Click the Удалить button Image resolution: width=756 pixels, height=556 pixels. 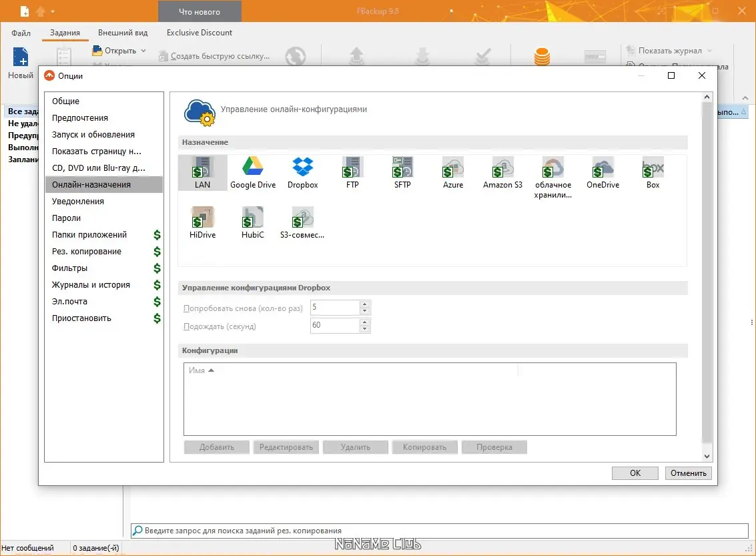pos(356,447)
